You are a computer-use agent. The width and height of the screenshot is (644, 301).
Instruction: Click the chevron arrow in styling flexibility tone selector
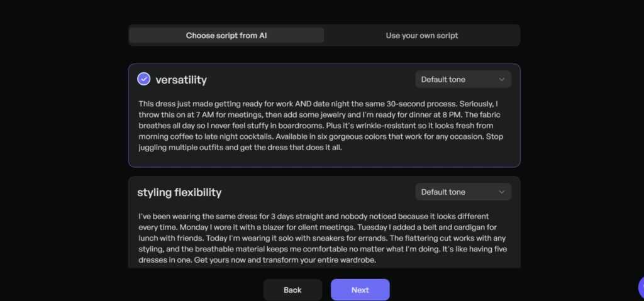tap(502, 192)
